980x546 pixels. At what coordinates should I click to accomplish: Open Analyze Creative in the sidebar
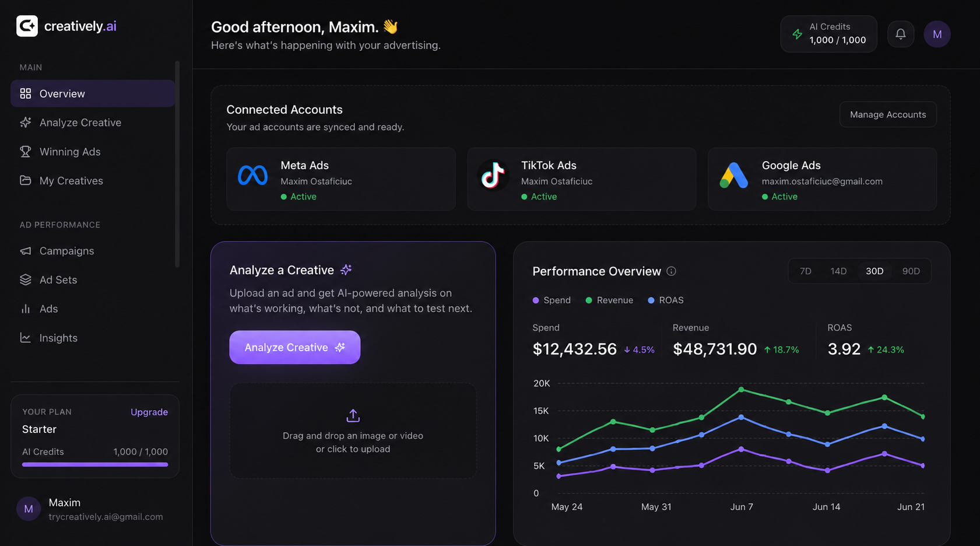click(93, 123)
